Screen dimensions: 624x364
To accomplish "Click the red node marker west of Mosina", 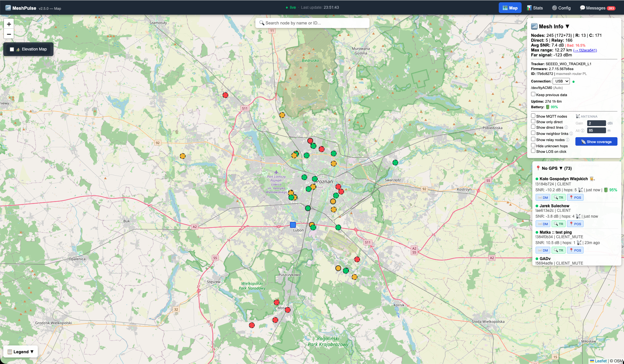I will (x=252, y=325).
